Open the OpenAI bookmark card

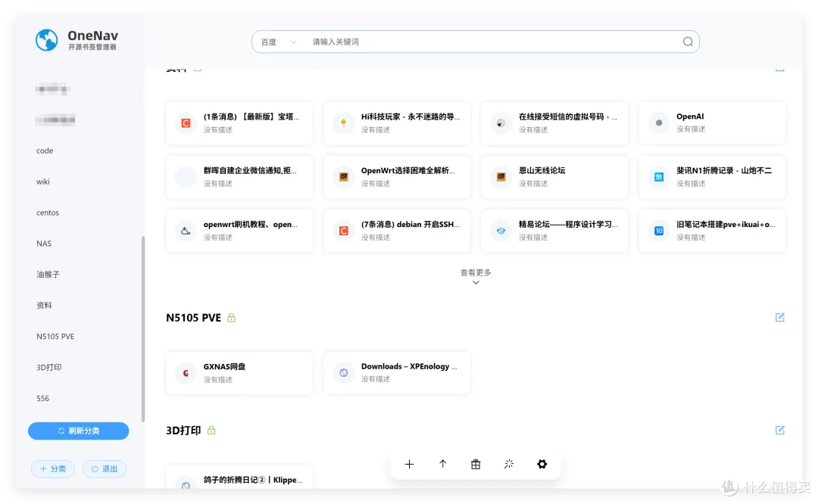point(712,123)
